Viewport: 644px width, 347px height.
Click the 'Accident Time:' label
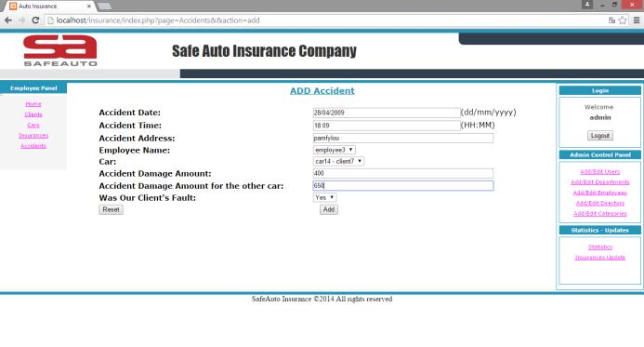click(130, 126)
